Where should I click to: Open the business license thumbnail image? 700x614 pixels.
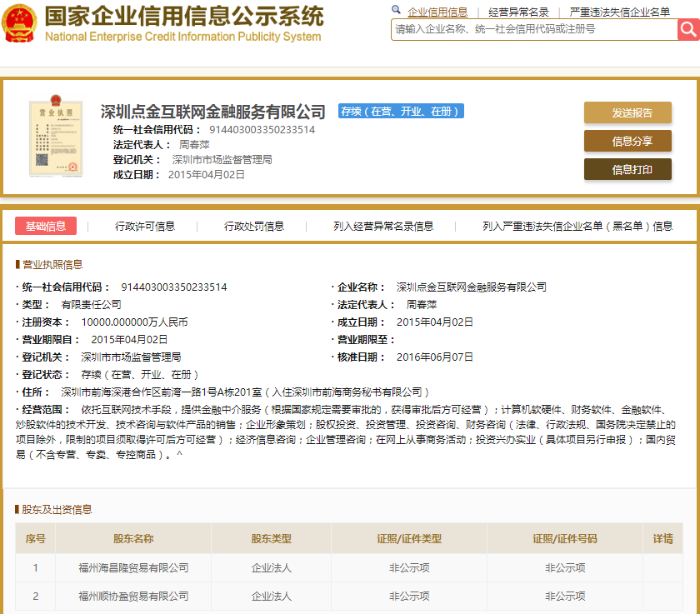point(56,137)
